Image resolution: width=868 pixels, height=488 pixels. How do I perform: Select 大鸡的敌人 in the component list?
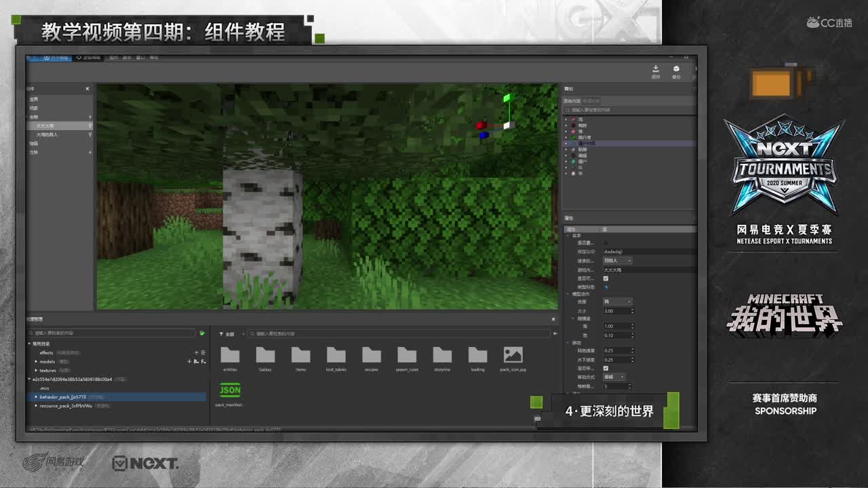pos(47,134)
